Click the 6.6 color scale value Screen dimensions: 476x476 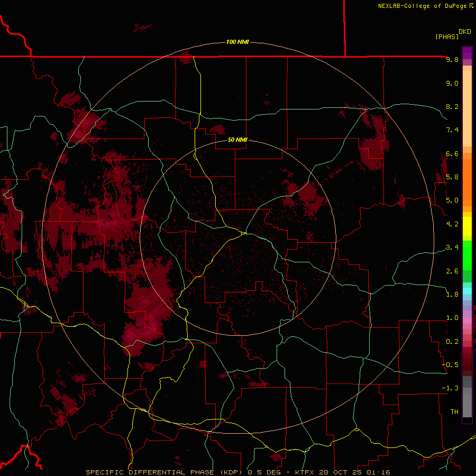pyautogui.click(x=452, y=153)
